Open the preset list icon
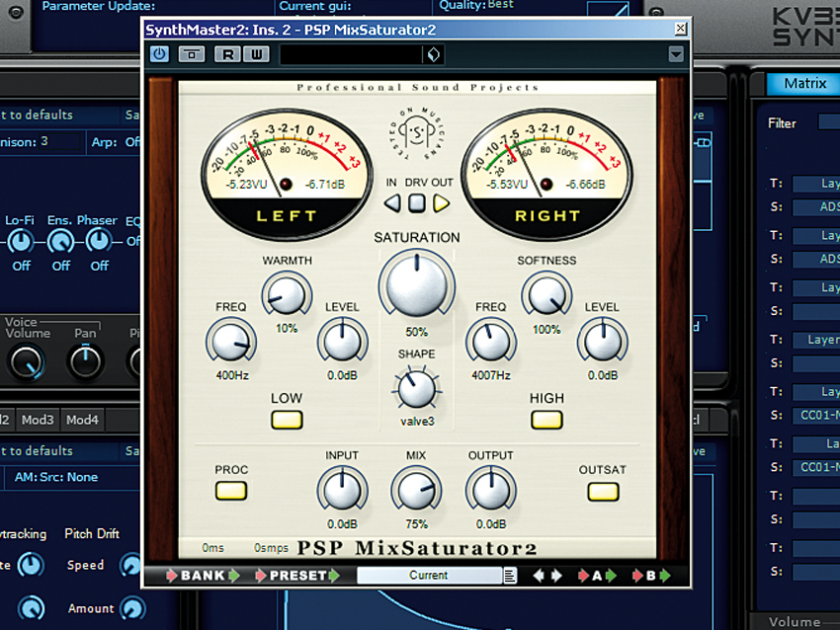 click(510, 576)
